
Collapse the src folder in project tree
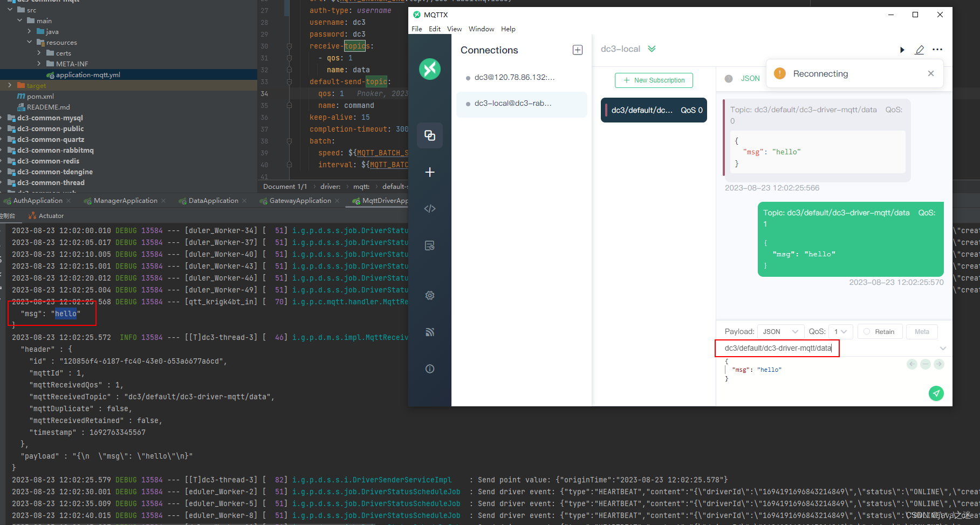click(x=10, y=10)
